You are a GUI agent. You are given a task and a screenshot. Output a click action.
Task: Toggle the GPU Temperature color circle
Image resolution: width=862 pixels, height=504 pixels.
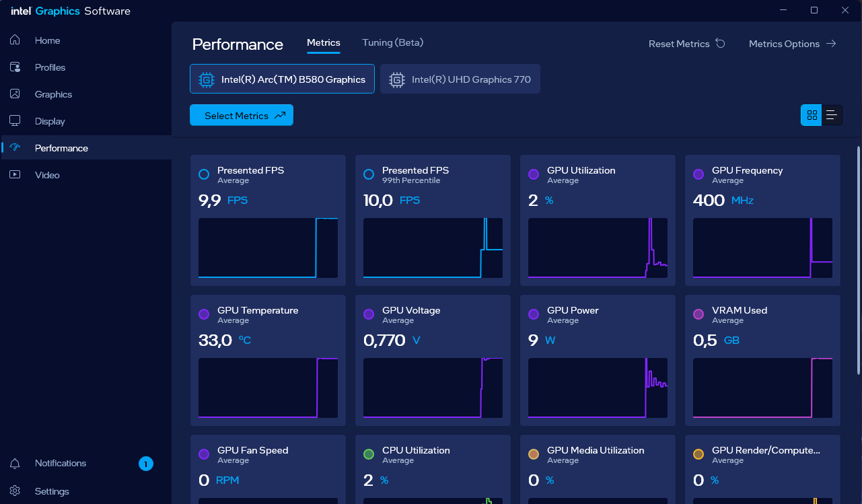[x=204, y=314]
